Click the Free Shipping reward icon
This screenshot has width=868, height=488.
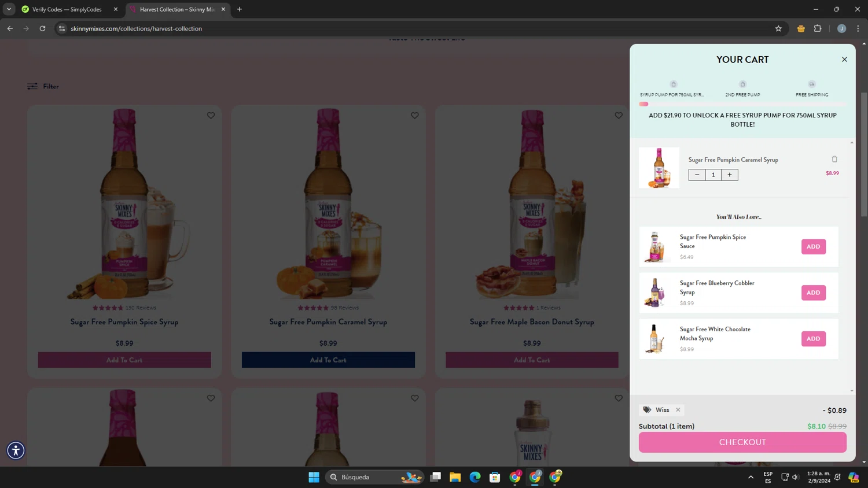pyautogui.click(x=812, y=84)
